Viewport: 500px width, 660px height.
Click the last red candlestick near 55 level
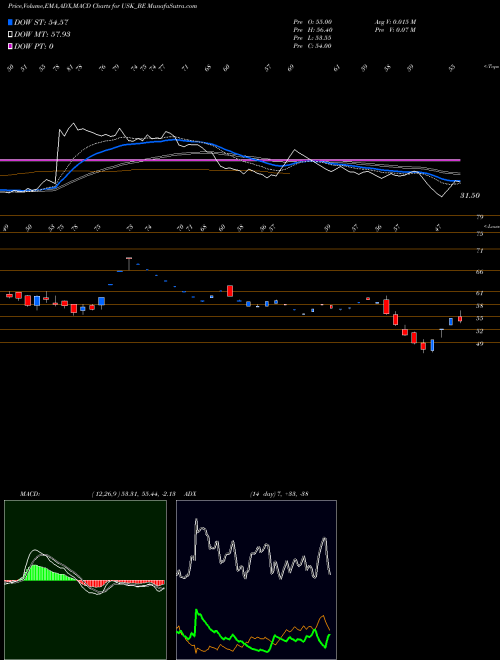pyautogui.click(x=460, y=317)
